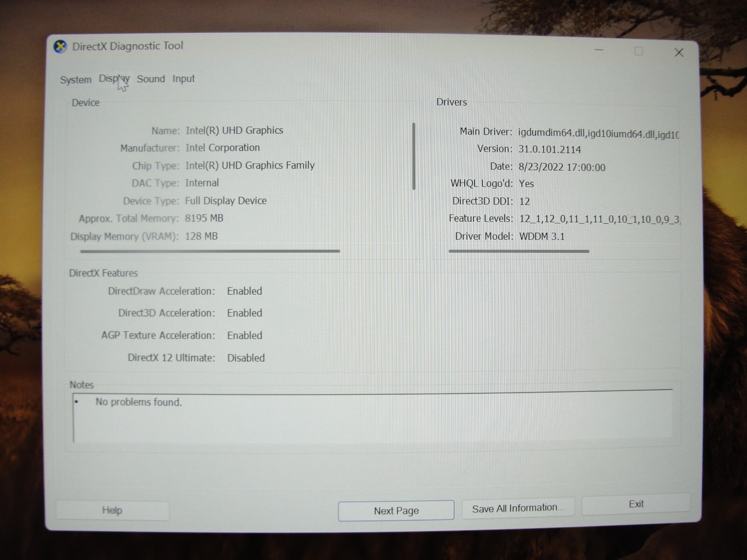The image size is (747, 560).
Task: Click Direct3D Acceleration 'Enabled' value
Action: click(245, 313)
